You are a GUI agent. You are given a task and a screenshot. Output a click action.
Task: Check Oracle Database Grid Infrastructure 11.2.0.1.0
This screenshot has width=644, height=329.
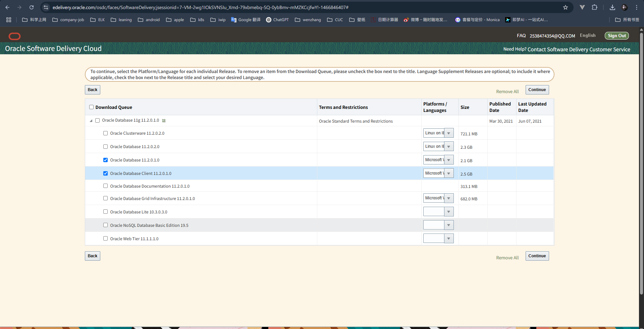pos(105,198)
